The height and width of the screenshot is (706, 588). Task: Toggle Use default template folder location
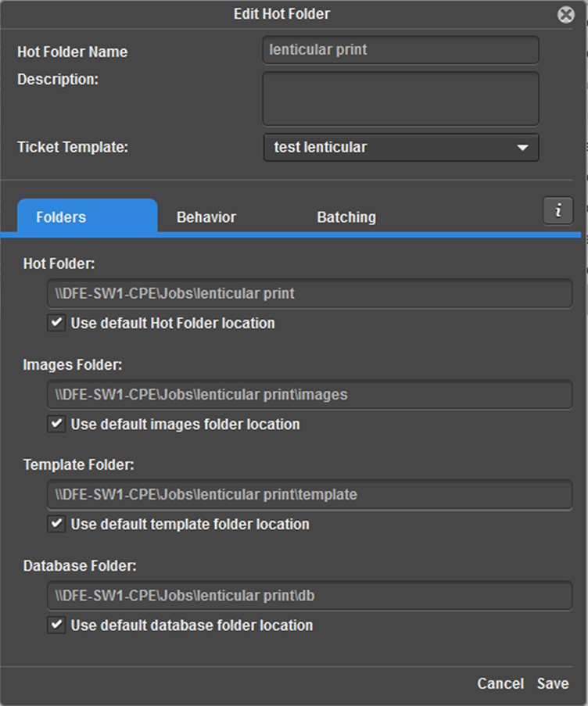click(55, 524)
